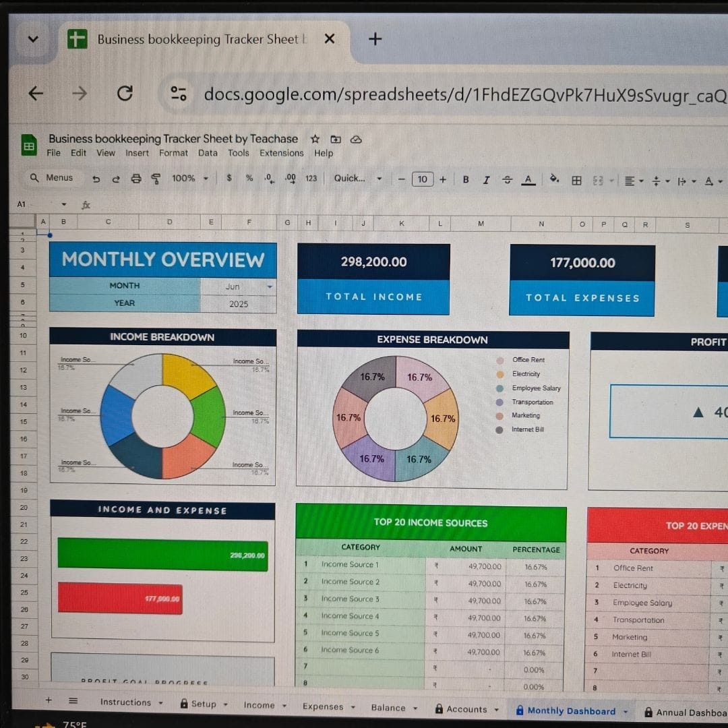Check the cloud save status icon
The width and height of the screenshot is (728, 728).
356,140
